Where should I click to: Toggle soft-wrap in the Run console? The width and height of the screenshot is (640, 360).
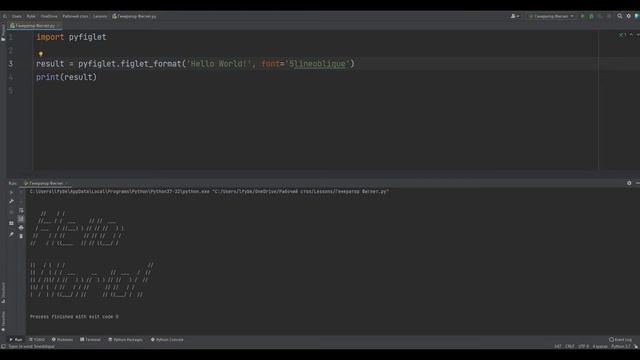pos(21,211)
